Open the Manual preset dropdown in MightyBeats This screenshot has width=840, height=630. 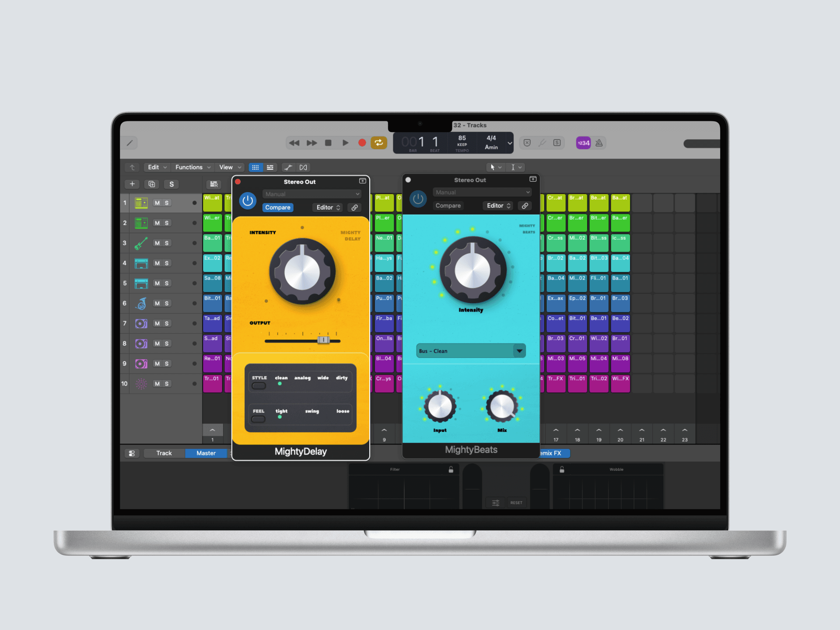tap(482, 192)
